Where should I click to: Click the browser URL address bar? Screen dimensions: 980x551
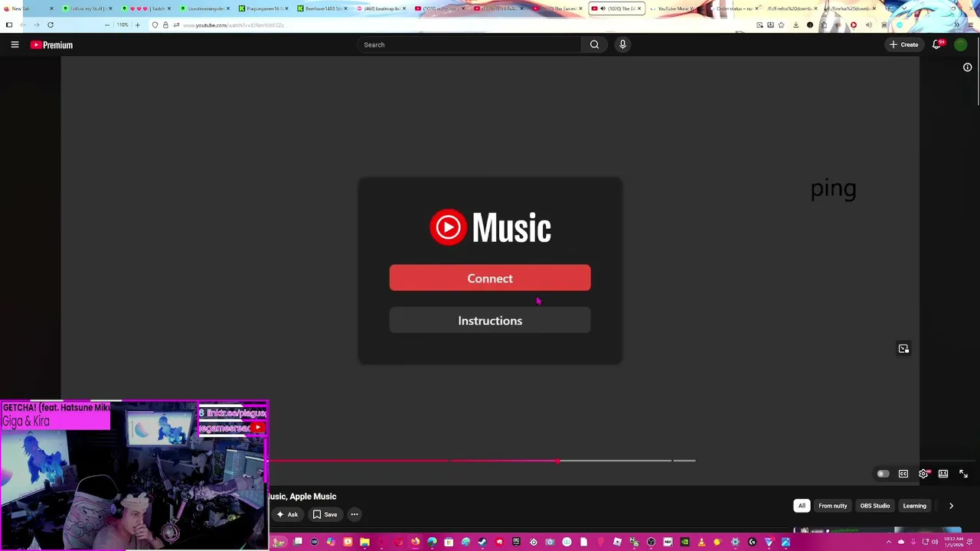452,25
